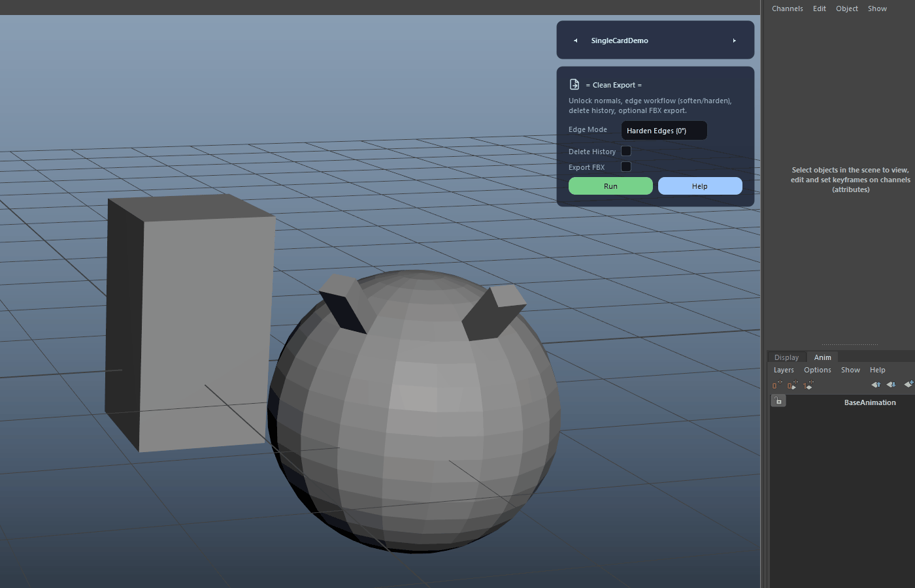
Task: Click the blue Help button
Action: click(700, 186)
